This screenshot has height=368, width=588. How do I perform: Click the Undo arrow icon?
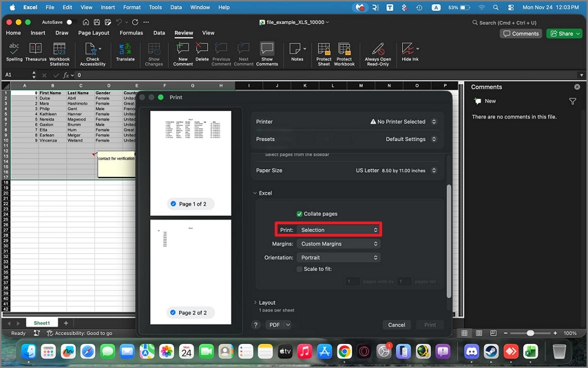point(119,22)
